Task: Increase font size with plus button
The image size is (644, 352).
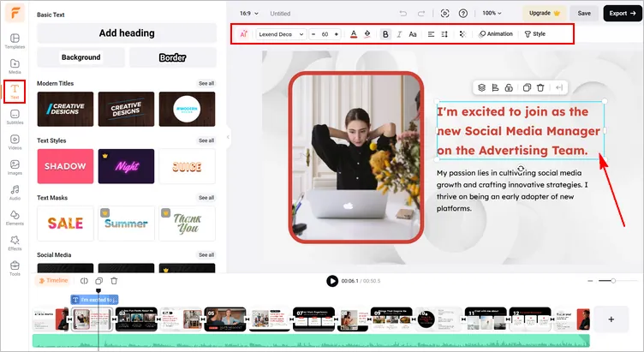Action: pyautogui.click(x=337, y=34)
